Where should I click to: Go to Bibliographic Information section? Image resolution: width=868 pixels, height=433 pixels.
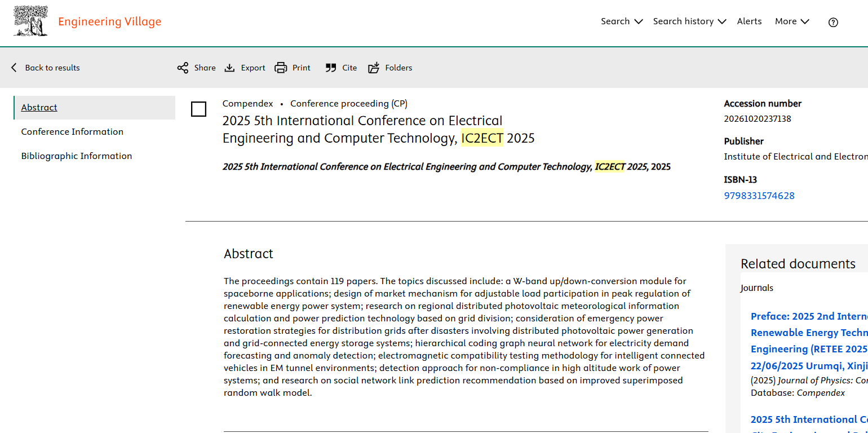77,156
